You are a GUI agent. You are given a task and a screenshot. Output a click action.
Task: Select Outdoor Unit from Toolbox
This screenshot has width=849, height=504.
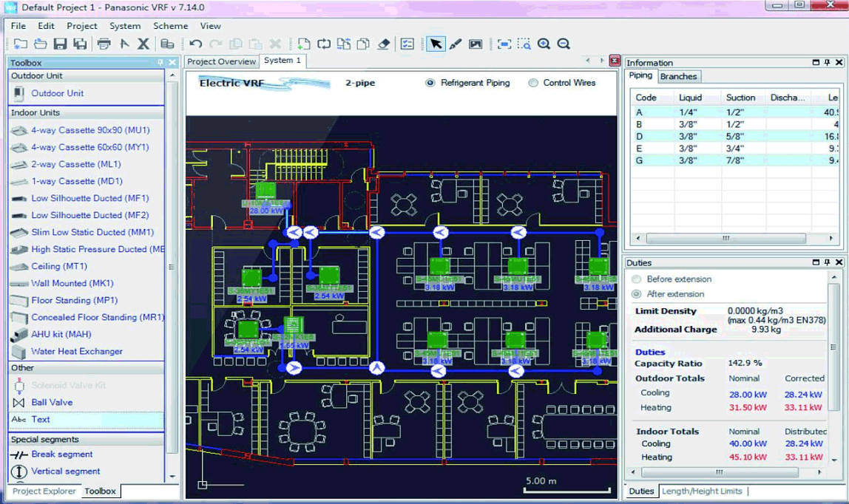57,93
